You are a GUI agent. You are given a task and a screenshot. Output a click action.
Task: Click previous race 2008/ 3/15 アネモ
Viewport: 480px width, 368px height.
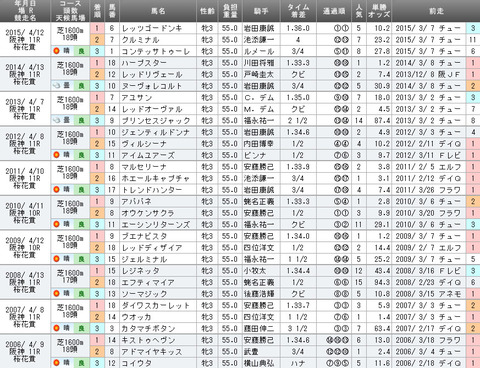tap(429, 294)
